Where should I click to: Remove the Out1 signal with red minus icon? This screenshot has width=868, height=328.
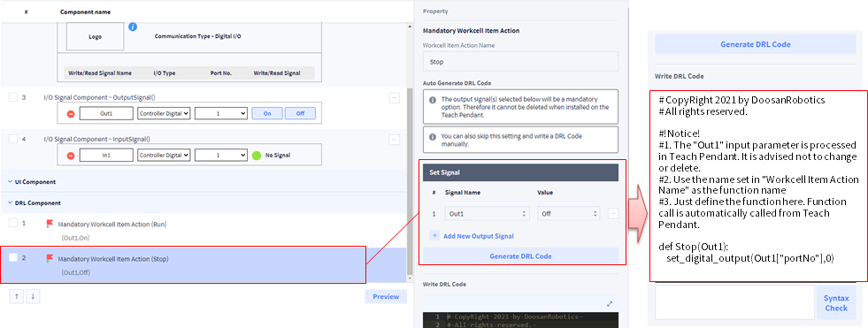coord(71,114)
